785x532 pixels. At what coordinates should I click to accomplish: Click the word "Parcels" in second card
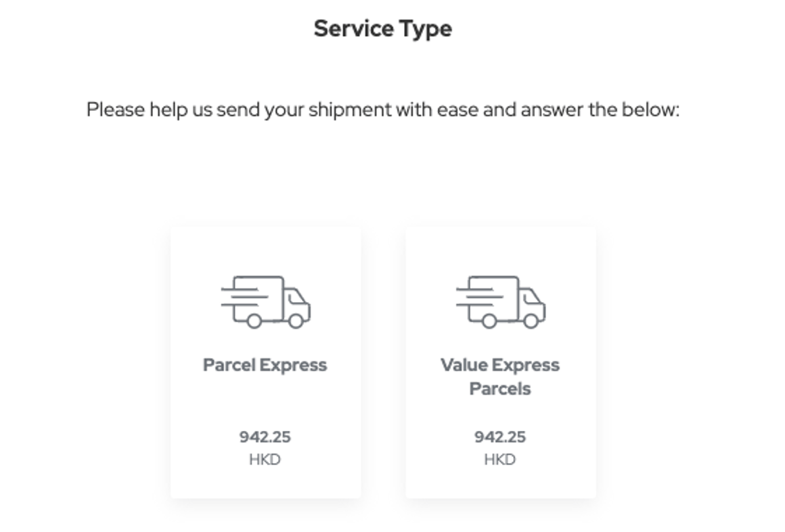500,389
